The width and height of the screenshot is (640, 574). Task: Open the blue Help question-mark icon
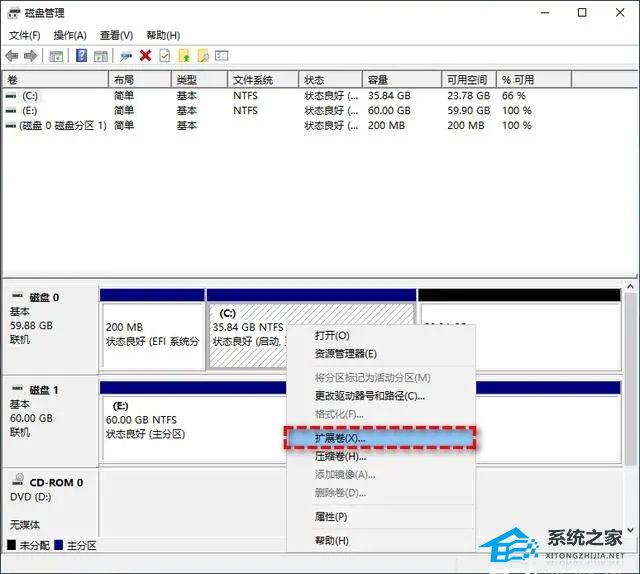coord(82,56)
